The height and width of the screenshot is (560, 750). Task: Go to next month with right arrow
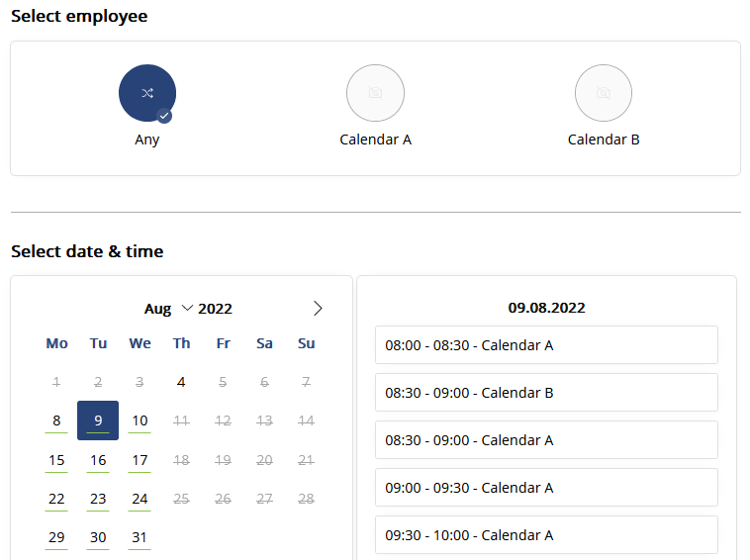[318, 309]
